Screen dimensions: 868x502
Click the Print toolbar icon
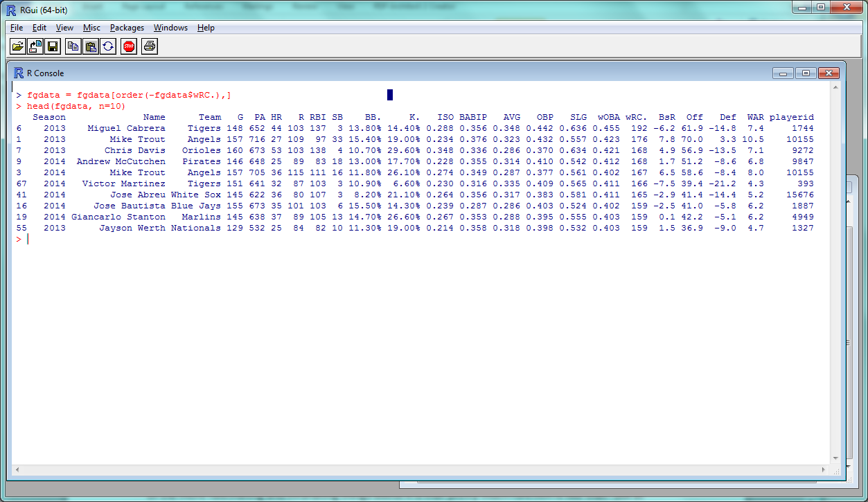point(150,46)
